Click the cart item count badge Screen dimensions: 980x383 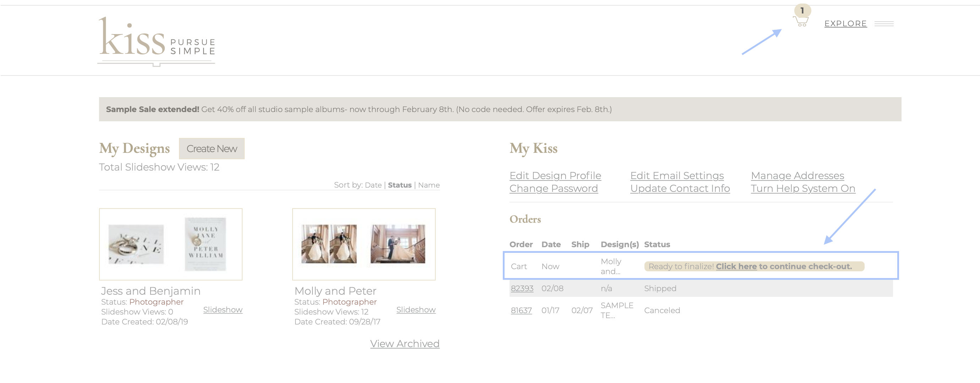tap(802, 10)
